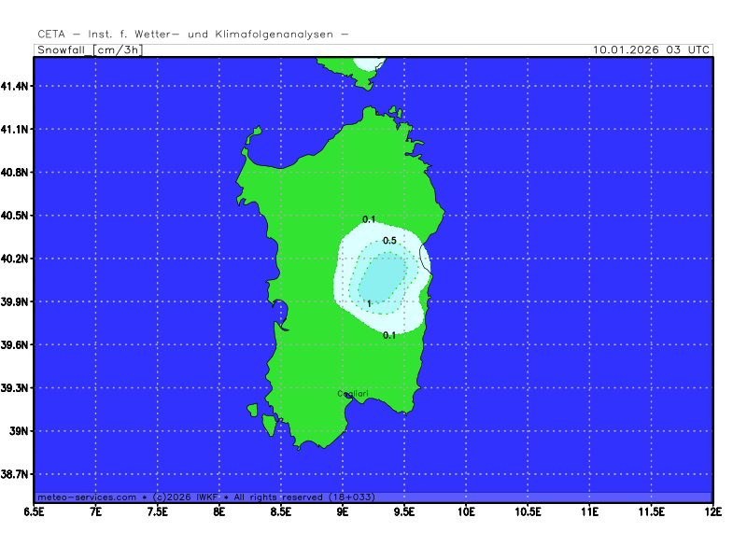Click the 0.5 contour label

389,241
